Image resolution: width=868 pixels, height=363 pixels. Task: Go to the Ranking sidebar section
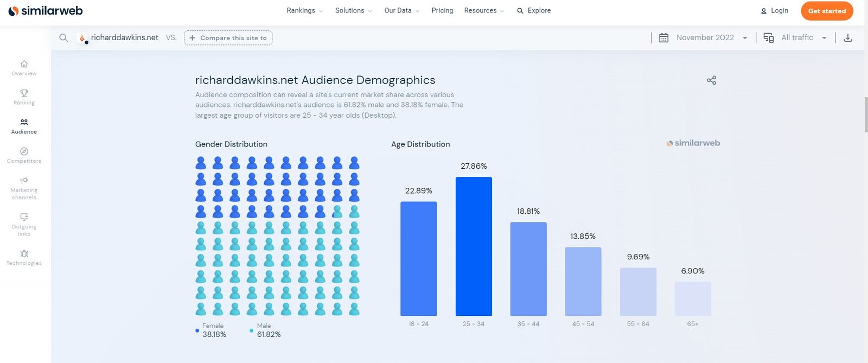(x=24, y=97)
